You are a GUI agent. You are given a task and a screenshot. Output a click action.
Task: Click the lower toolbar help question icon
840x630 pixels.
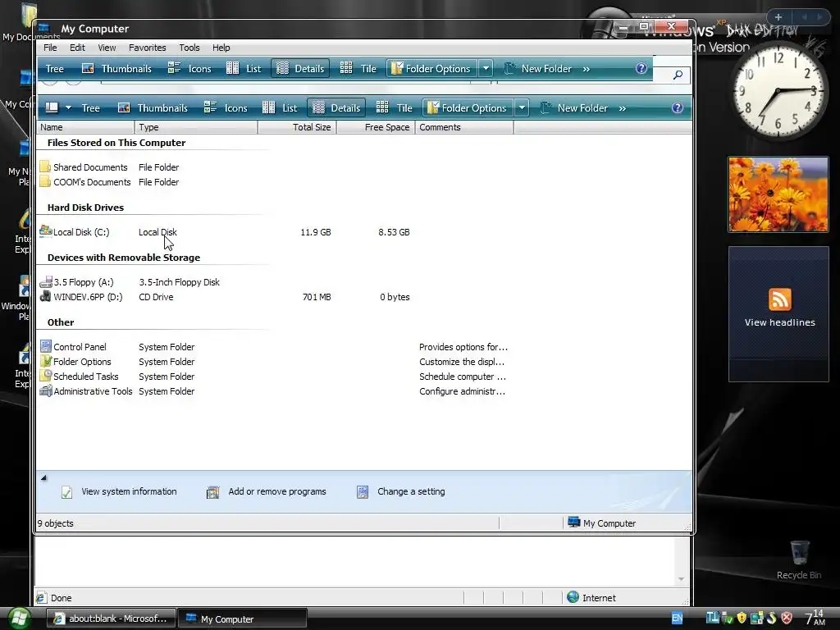click(677, 107)
